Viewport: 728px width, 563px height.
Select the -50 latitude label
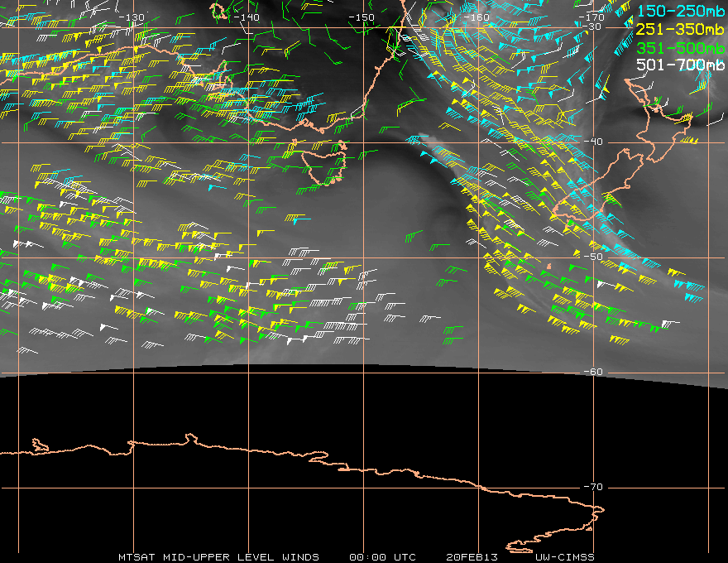[x=593, y=257]
